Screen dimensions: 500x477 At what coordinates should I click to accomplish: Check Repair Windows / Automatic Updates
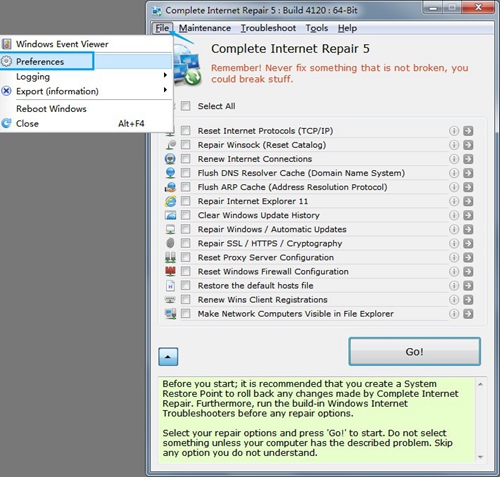186,229
